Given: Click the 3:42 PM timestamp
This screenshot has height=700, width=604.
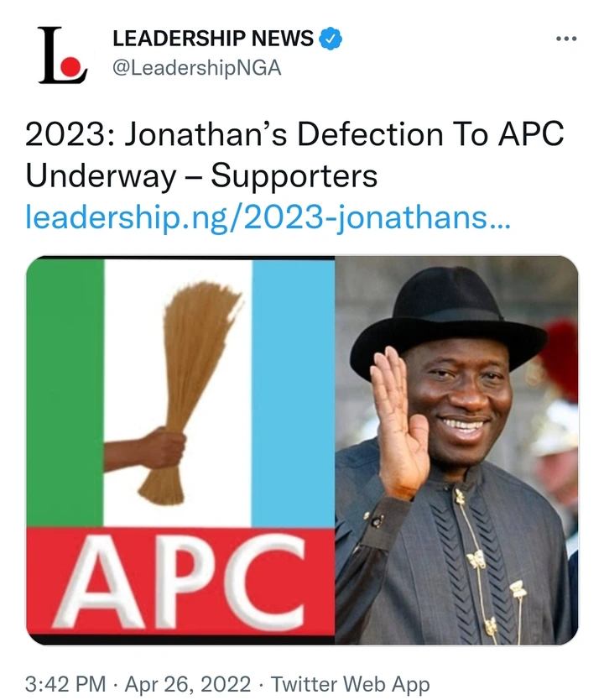Looking at the screenshot, I should pos(65,684).
